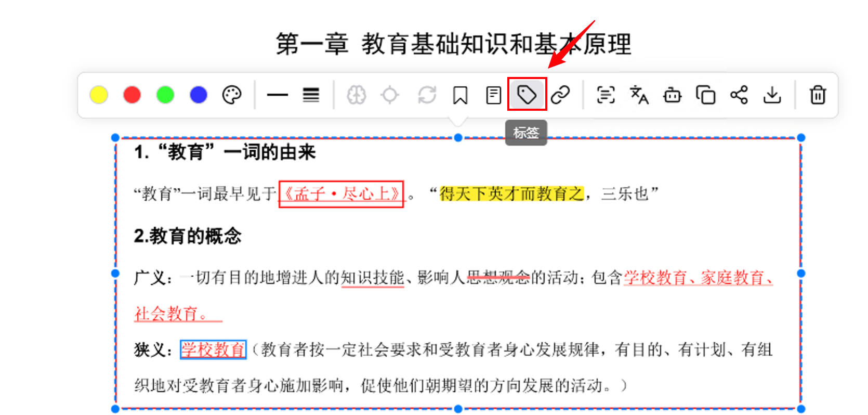Click the copy icon

(706, 95)
